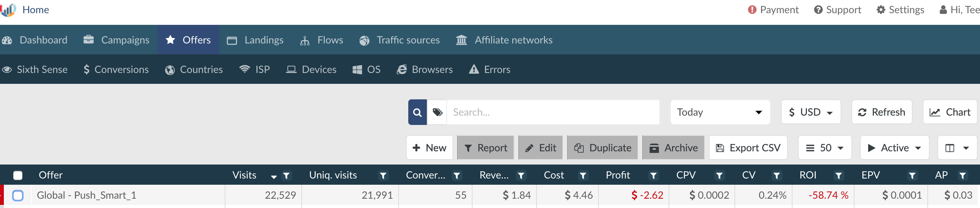Click the tags icon beside search

pyautogui.click(x=437, y=112)
